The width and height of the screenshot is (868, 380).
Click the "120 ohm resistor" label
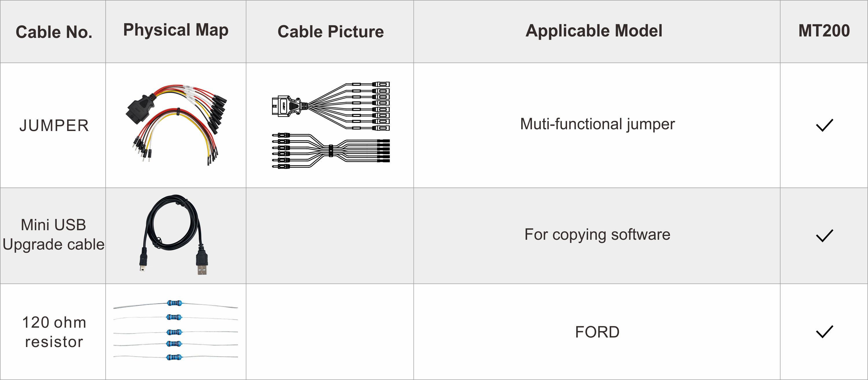click(54, 332)
